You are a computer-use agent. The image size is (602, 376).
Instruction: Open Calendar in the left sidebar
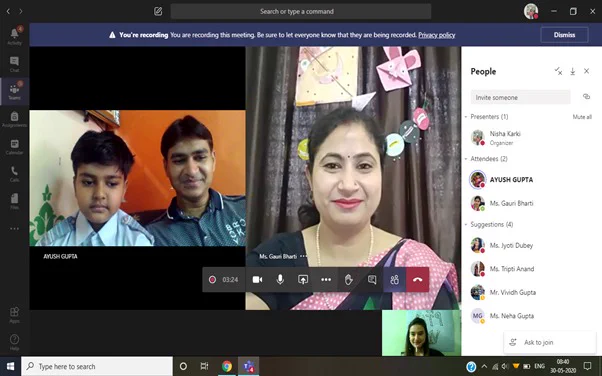(x=15, y=147)
